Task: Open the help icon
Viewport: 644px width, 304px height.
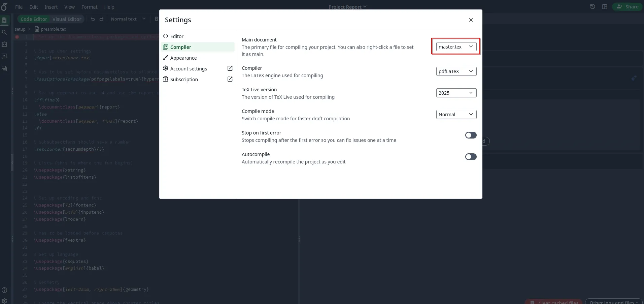Action: [4, 290]
